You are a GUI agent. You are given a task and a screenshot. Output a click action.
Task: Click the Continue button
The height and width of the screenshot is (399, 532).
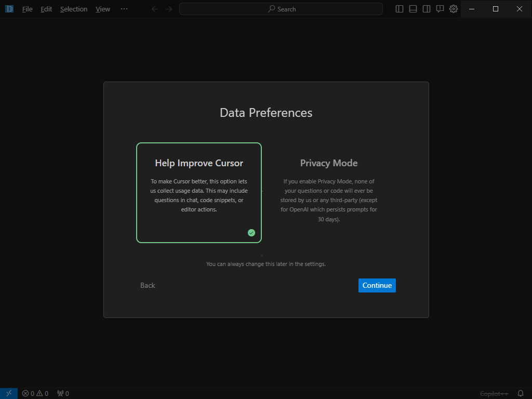377,285
